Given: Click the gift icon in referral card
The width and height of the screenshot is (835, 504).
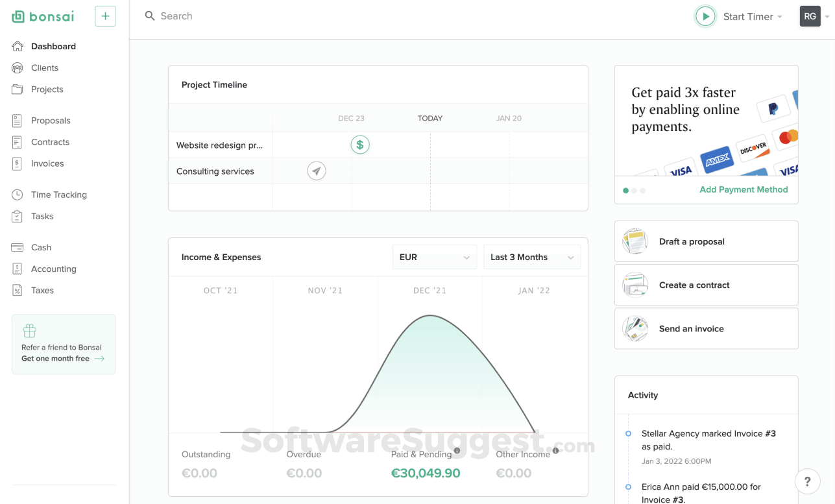Looking at the screenshot, I should (x=29, y=331).
